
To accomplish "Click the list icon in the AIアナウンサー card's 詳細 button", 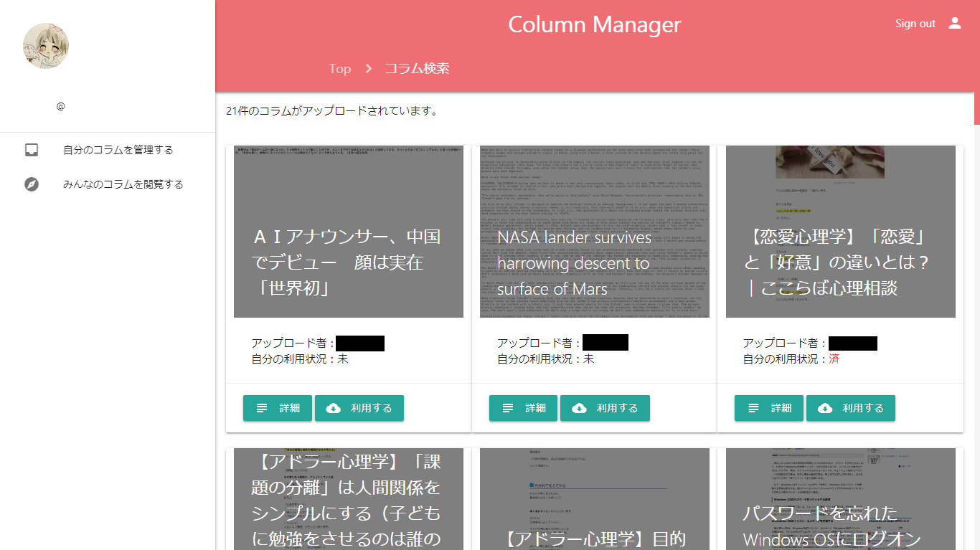I will tap(262, 408).
